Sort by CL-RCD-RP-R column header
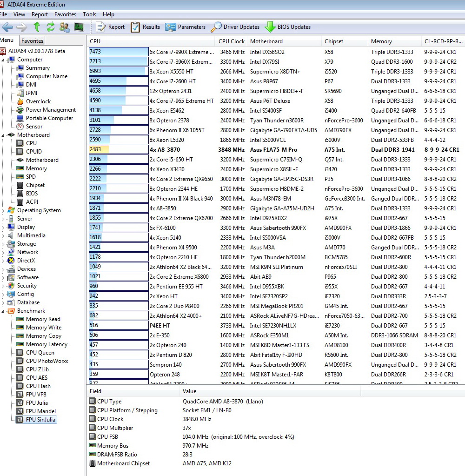The height and width of the screenshot is (476, 465). tap(443, 41)
